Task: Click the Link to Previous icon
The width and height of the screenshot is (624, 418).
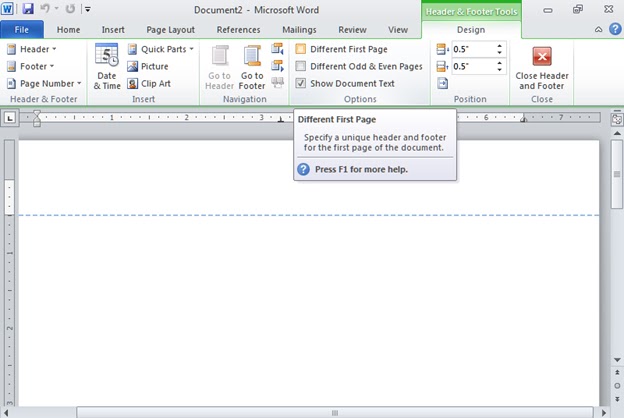Action: [277, 83]
